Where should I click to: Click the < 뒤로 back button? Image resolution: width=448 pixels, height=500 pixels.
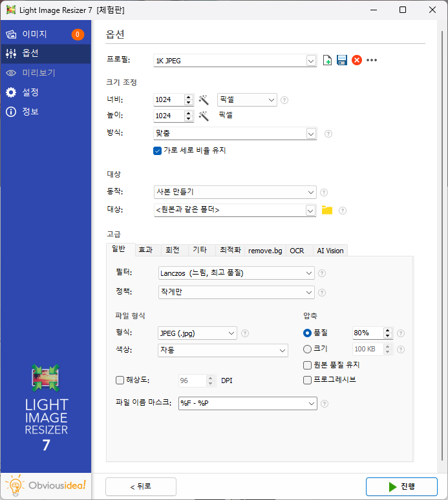tap(141, 486)
